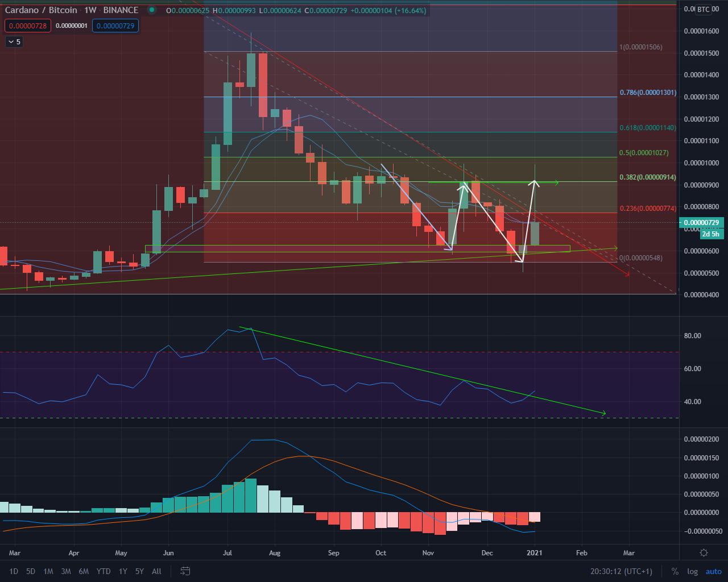
Task: Click the close value C0.00000729 in the legend
Action: click(x=327, y=11)
